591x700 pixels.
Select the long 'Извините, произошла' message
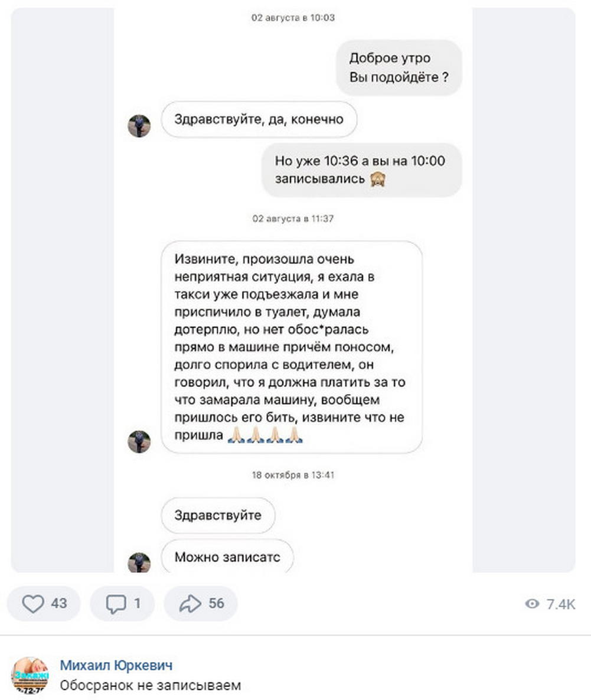[x=292, y=347]
